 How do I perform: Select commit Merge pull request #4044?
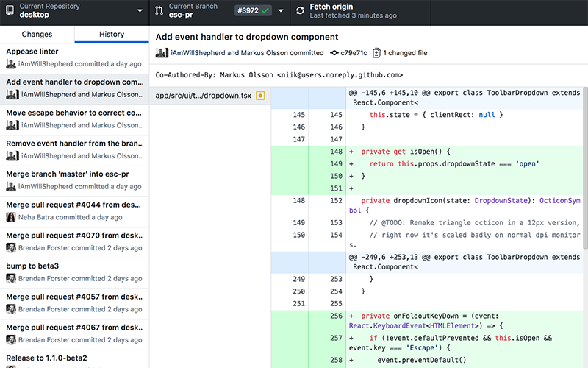point(74,211)
